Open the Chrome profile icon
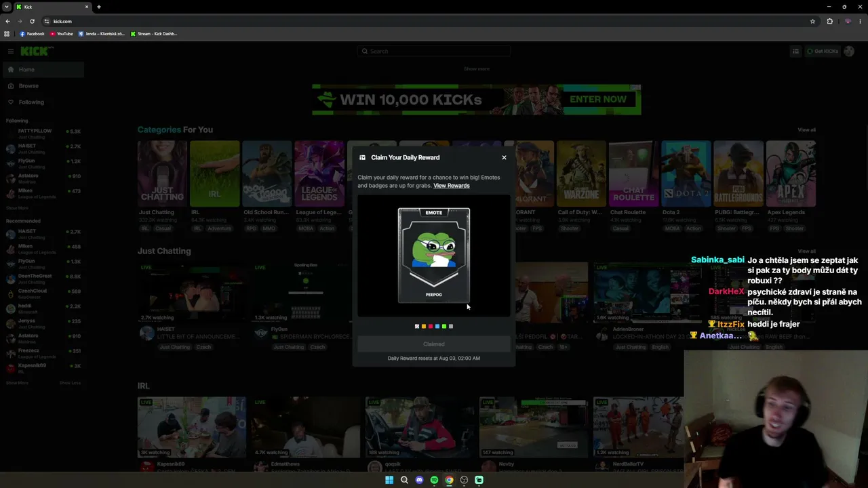The image size is (868, 488). (848, 21)
